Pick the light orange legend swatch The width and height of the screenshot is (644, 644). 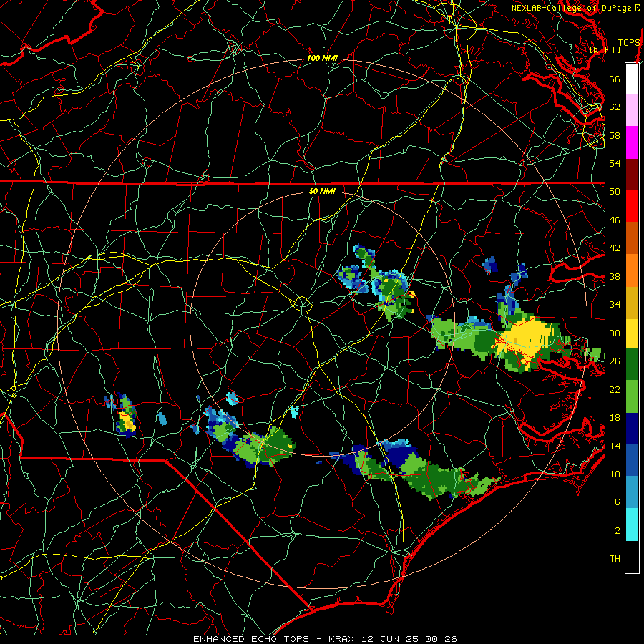(x=632, y=270)
